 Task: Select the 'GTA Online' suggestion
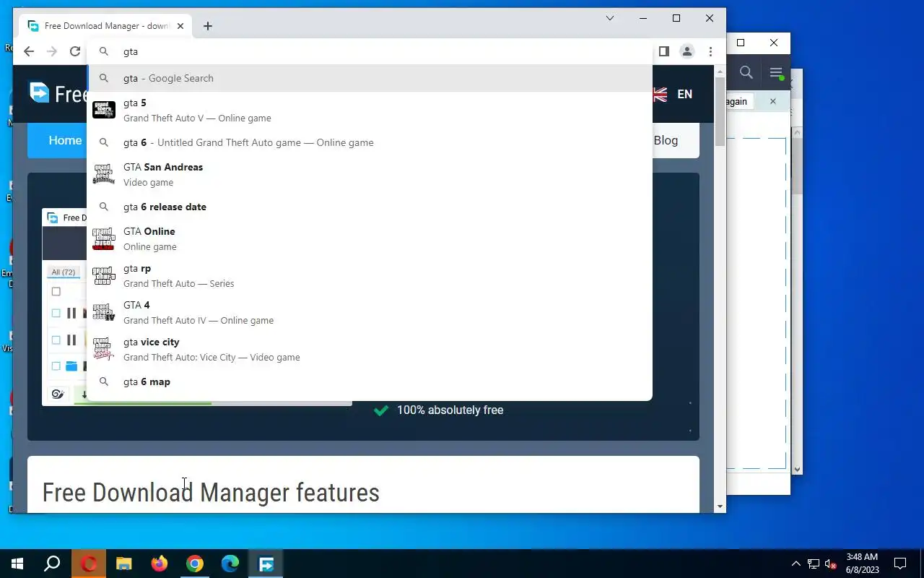coord(370,238)
